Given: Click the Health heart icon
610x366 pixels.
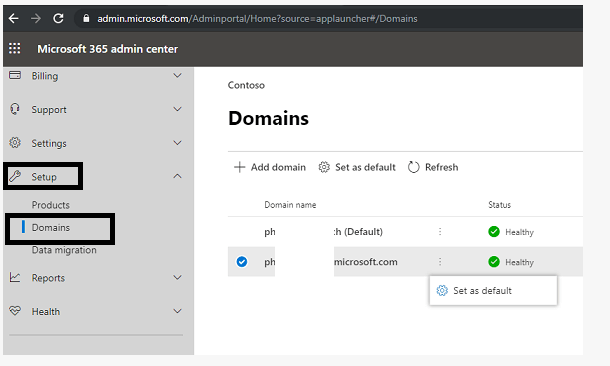Looking at the screenshot, I should 15,311.
